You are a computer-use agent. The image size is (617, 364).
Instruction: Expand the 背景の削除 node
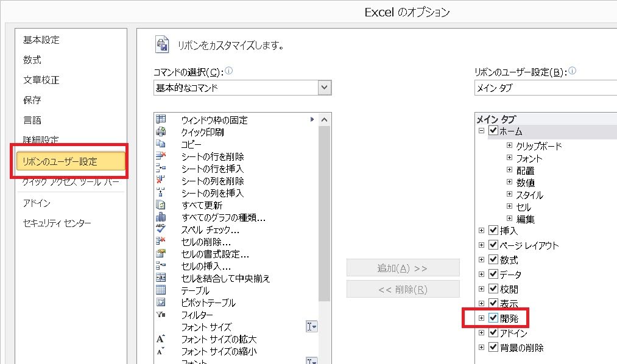481,347
